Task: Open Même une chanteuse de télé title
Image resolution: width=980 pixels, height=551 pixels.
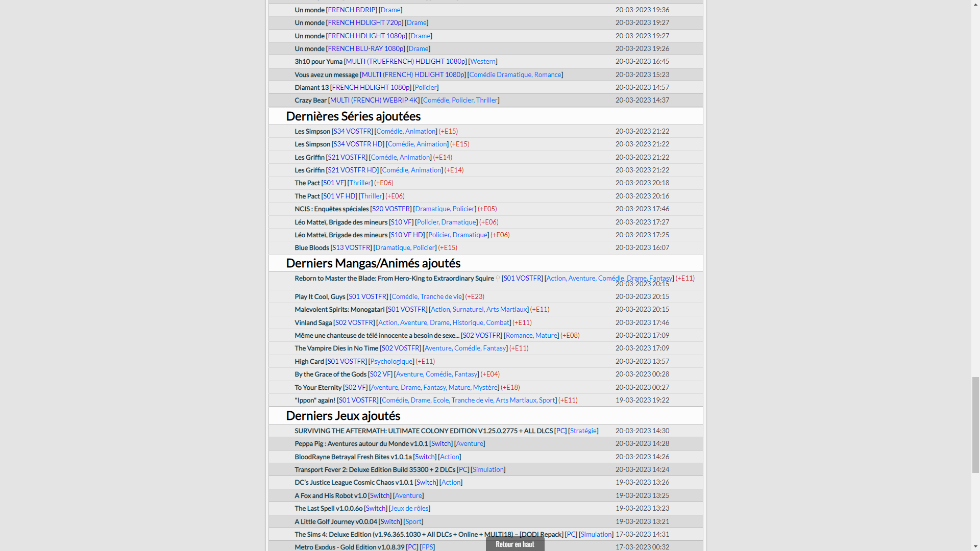Action: coord(377,335)
